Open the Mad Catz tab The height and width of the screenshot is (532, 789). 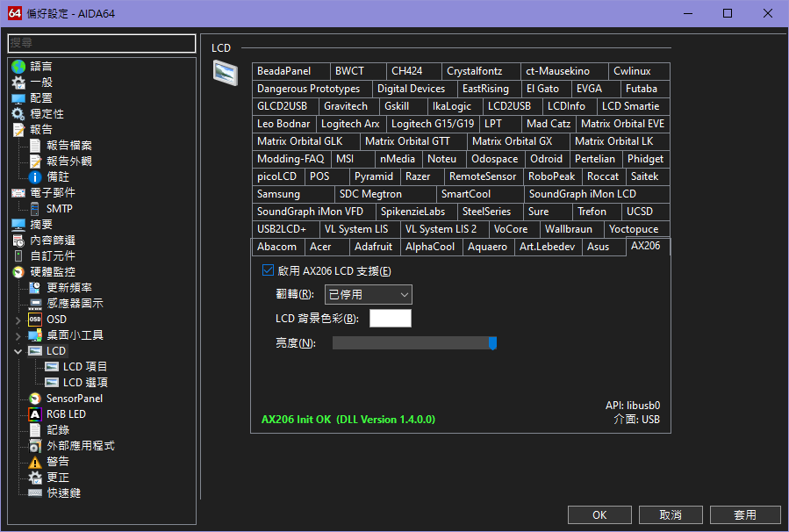(x=549, y=124)
